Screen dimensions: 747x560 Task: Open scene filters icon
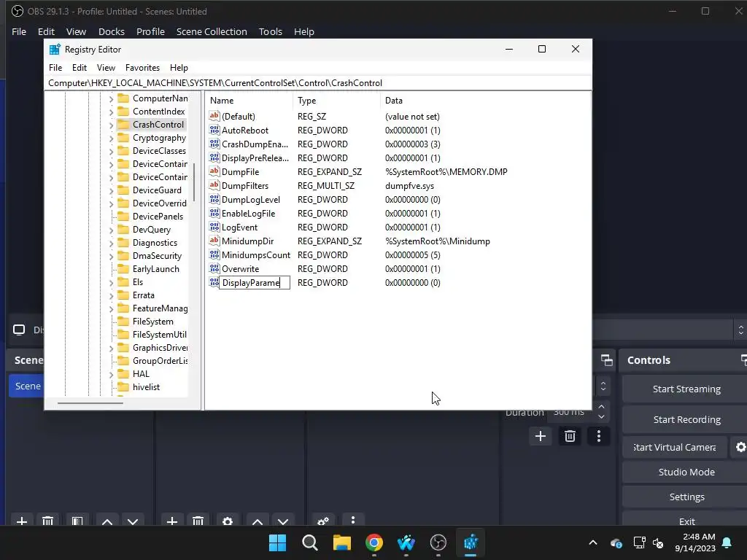click(x=77, y=521)
